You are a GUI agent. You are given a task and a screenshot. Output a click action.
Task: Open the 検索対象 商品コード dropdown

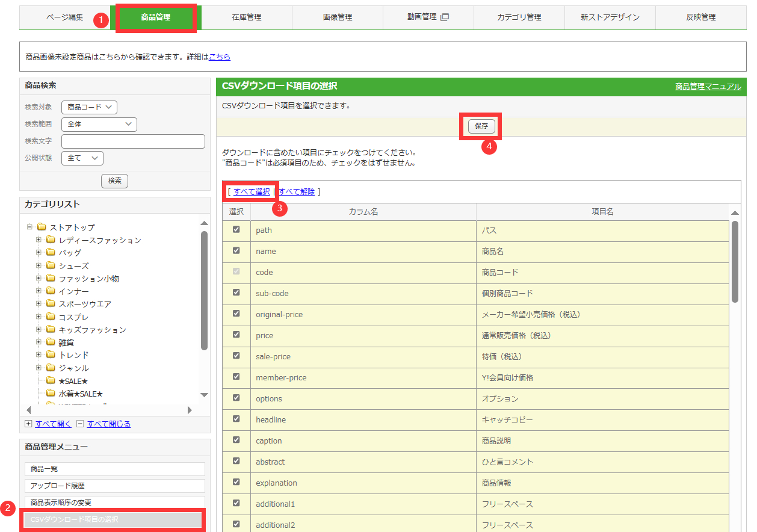(x=89, y=107)
